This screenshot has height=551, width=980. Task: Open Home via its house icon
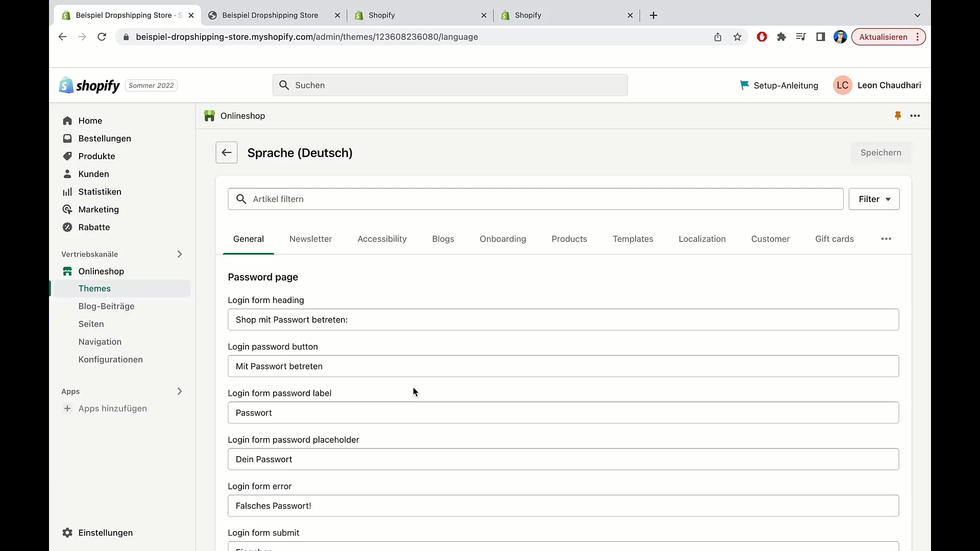click(67, 120)
